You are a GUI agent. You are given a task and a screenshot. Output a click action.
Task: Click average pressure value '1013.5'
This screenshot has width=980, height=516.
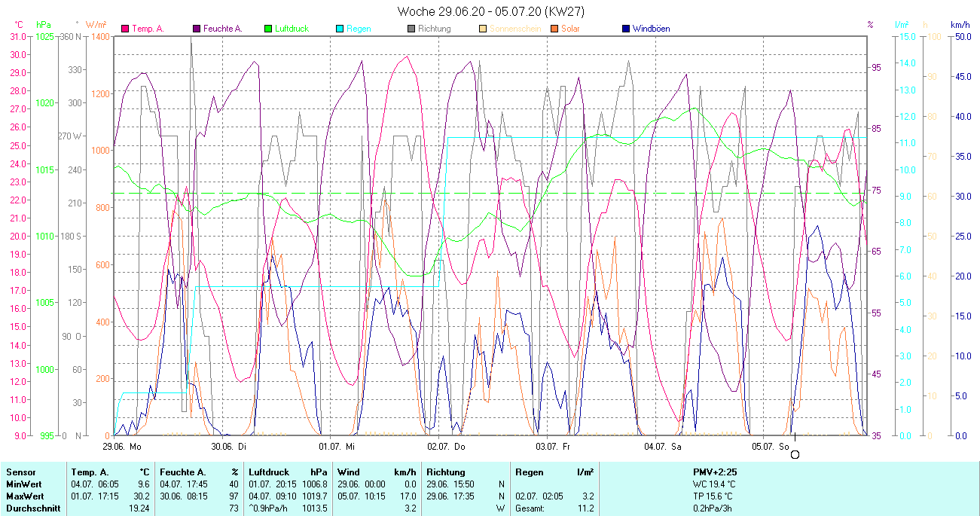[313, 508]
